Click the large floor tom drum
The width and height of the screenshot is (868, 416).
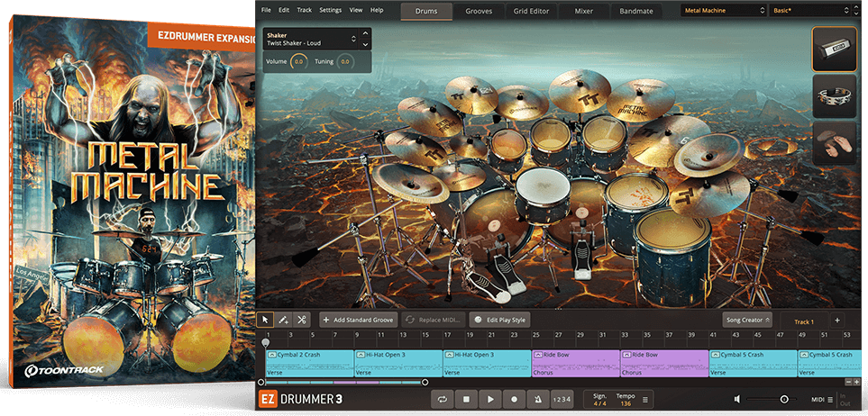[x=672, y=256]
